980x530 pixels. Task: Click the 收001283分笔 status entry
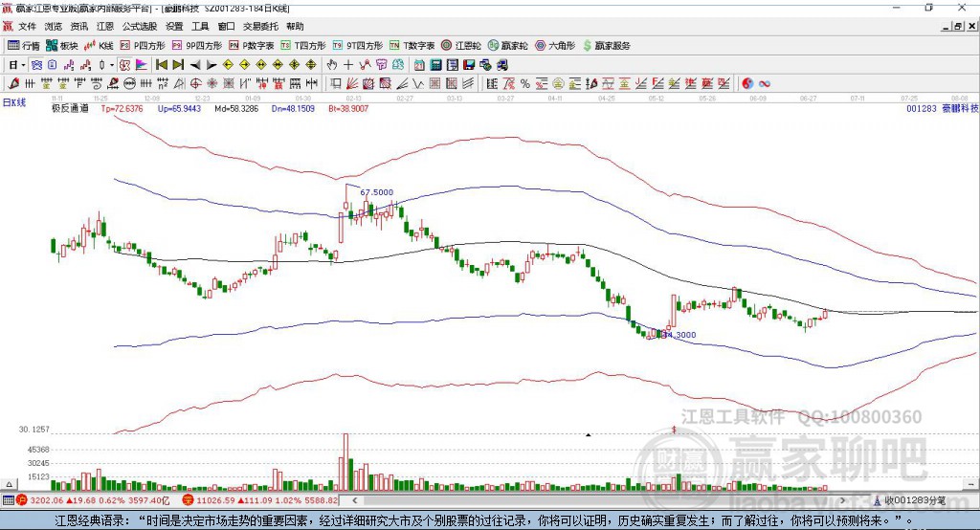point(909,500)
